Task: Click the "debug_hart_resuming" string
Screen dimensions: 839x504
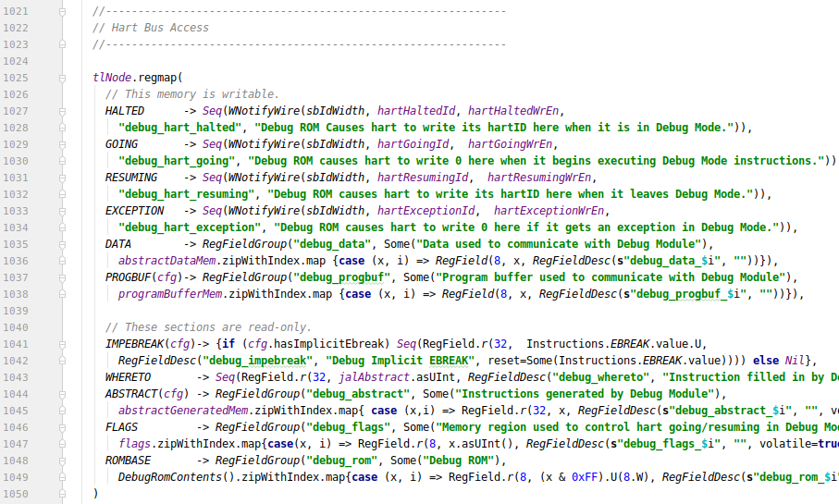Action: (x=186, y=193)
